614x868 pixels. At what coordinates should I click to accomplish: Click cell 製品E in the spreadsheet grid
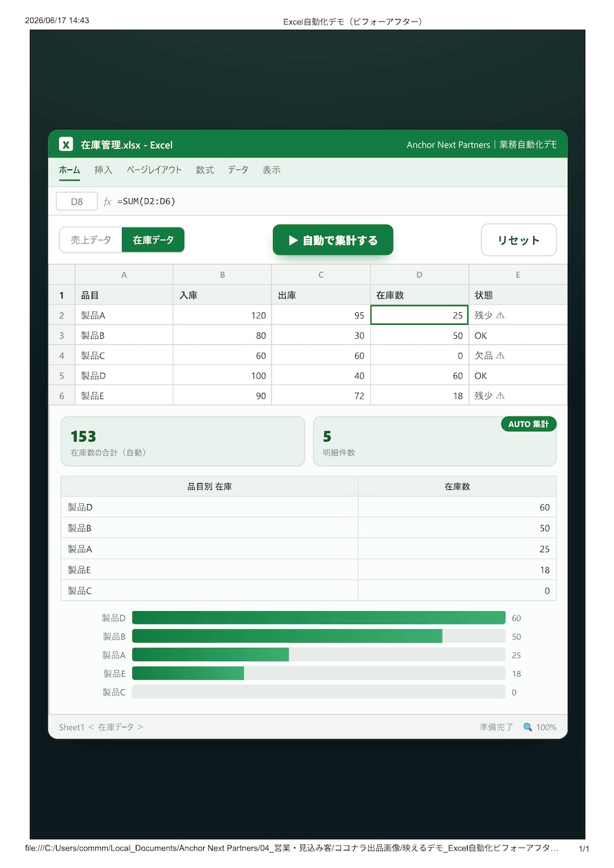click(x=124, y=395)
